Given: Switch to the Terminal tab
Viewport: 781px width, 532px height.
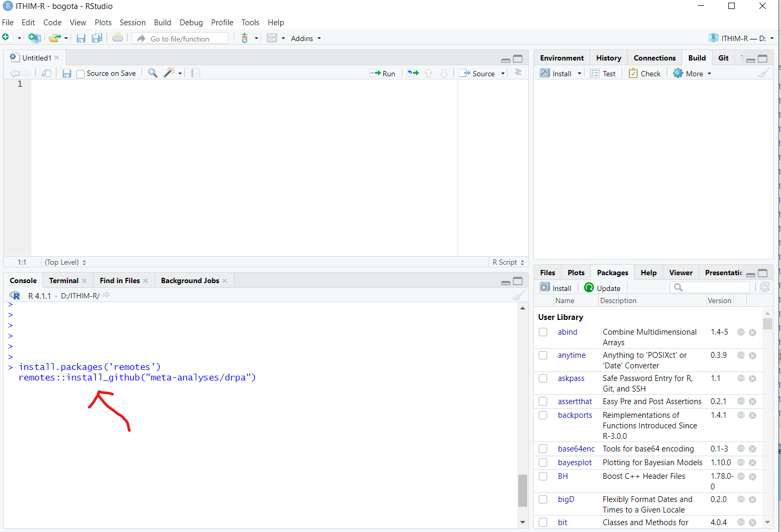Looking at the screenshot, I should (64, 280).
